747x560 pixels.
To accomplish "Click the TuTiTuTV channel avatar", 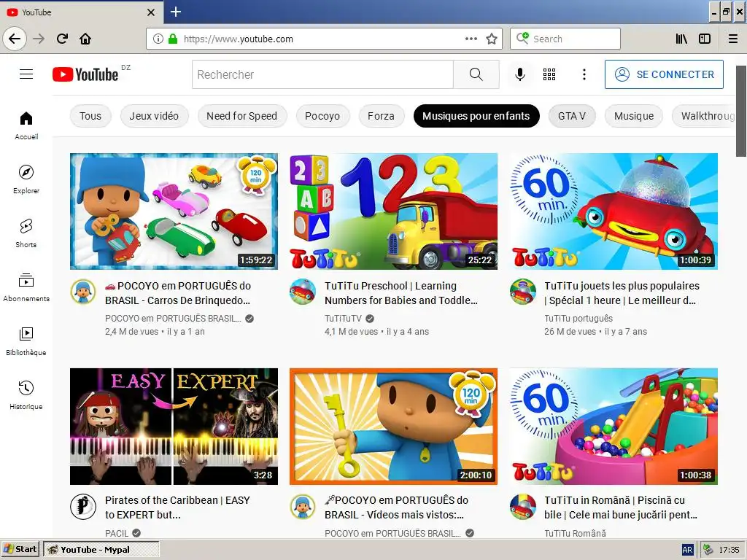I will (303, 292).
